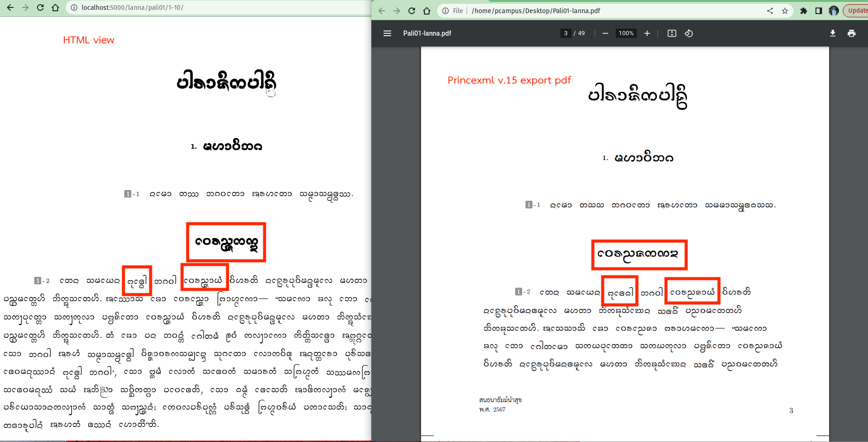868x442 pixels.
Task: Go back in the left browser window
Action: click(10, 8)
